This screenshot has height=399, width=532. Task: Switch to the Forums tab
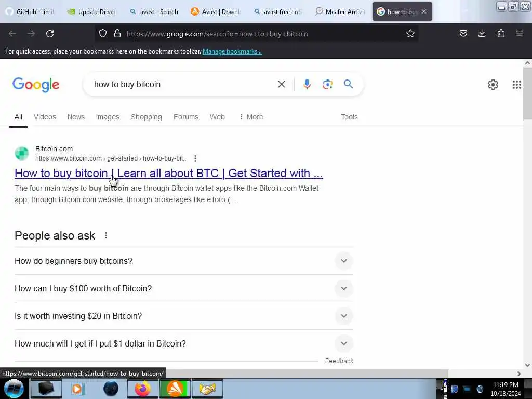click(x=186, y=117)
